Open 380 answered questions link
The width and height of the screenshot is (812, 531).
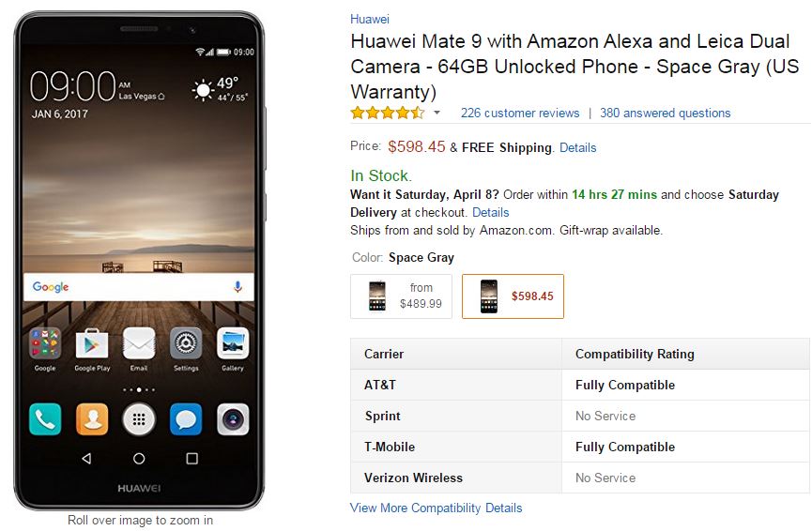(665, 113)
